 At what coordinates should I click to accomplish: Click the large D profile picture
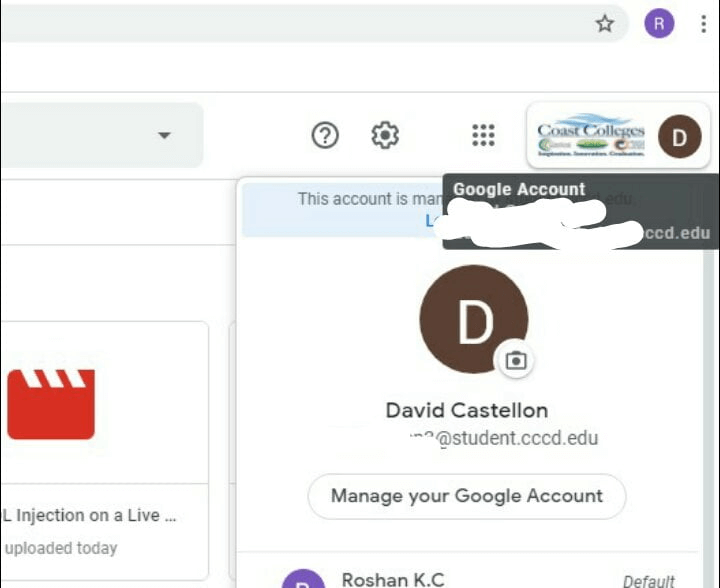[474, 319]
